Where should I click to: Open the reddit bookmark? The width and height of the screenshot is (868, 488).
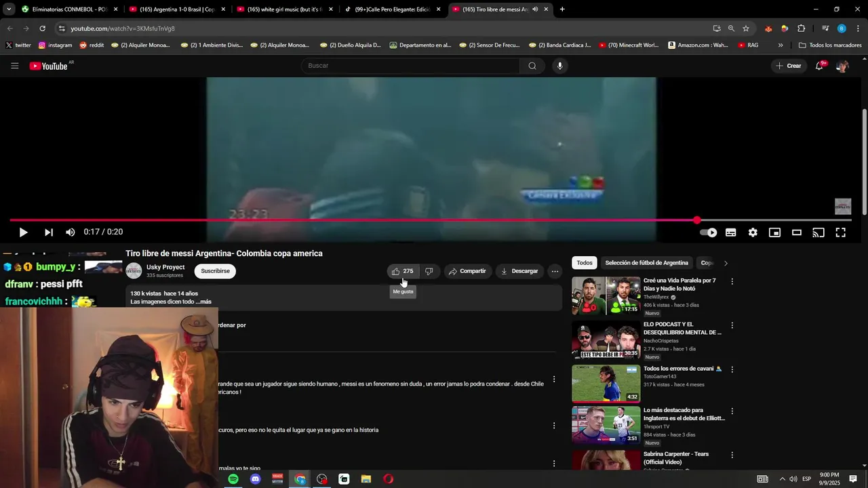tap(92, 45)
